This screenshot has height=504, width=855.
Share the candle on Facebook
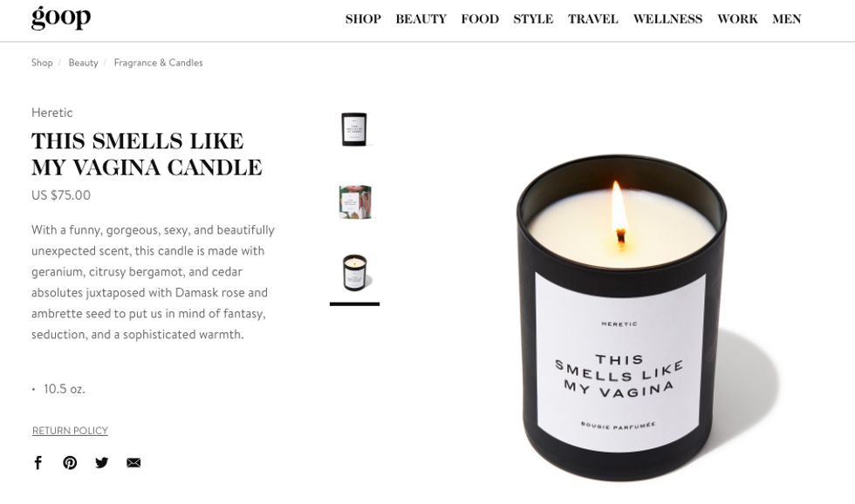point(38,463)
